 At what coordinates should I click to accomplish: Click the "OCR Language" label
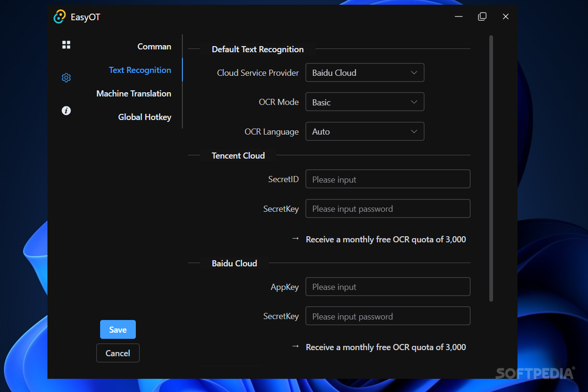(272, 132)
